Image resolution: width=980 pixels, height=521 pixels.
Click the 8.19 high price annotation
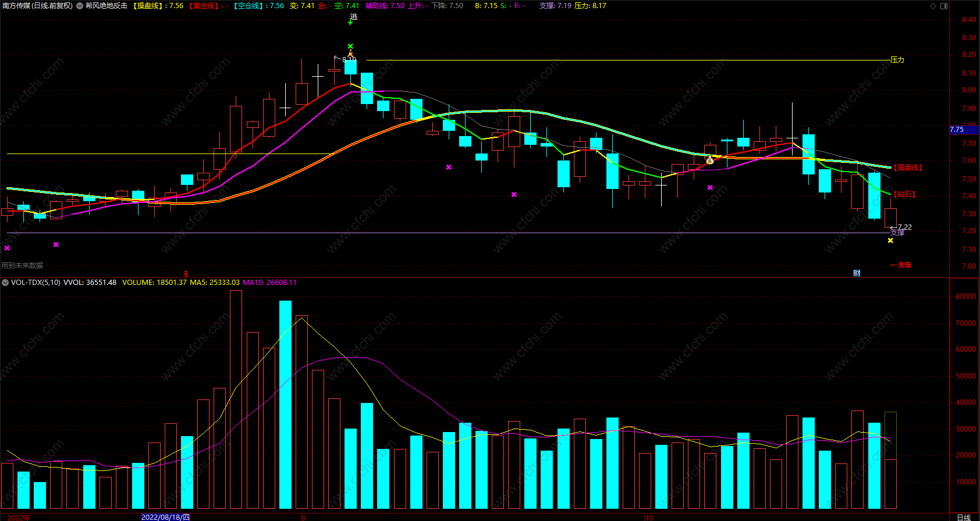point(349,59)
